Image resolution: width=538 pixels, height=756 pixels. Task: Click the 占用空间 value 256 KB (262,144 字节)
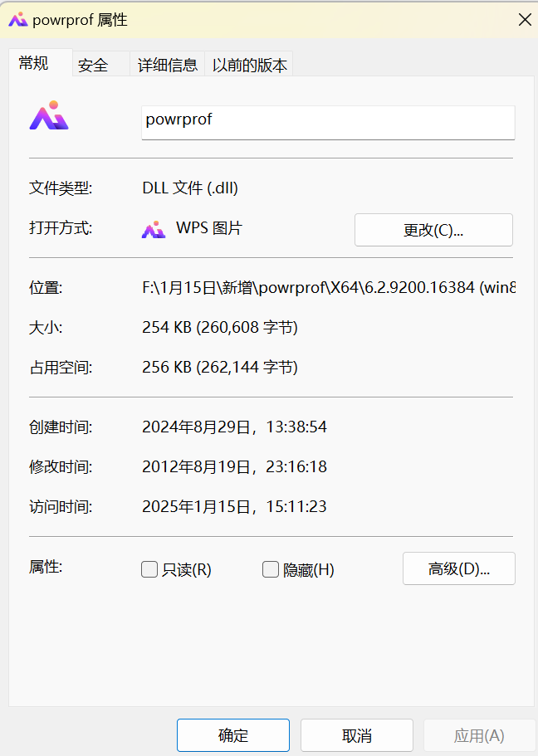click(219, 367)
